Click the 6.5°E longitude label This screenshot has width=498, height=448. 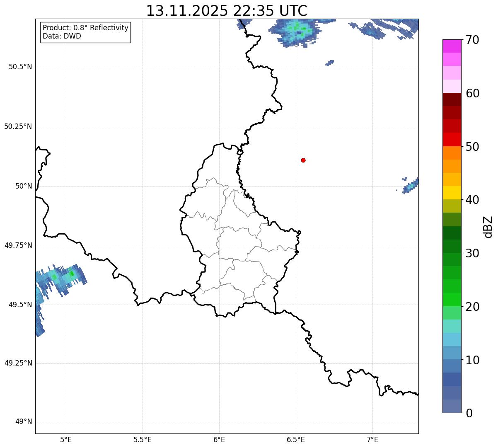tap(296, 440)
